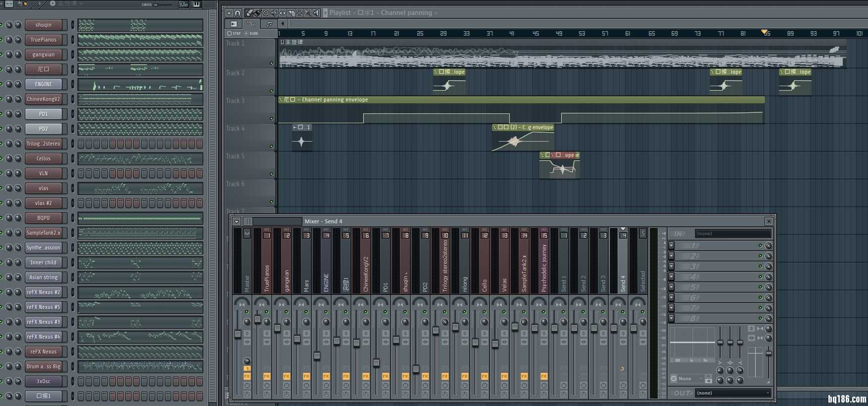
Task: Adjust the PD2 mixer volume fader
Action: point(416,369)
